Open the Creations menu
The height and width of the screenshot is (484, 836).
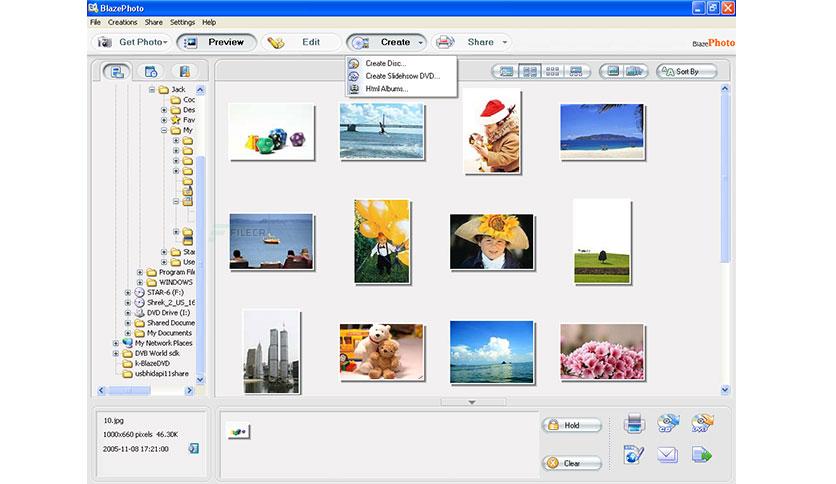click(123, 22)
